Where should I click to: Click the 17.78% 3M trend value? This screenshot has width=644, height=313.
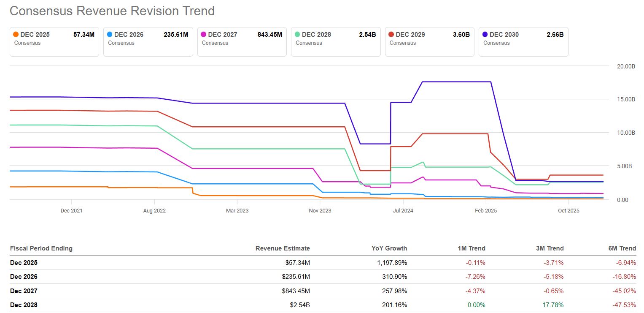pyautogui.click(x=554, y=305)
